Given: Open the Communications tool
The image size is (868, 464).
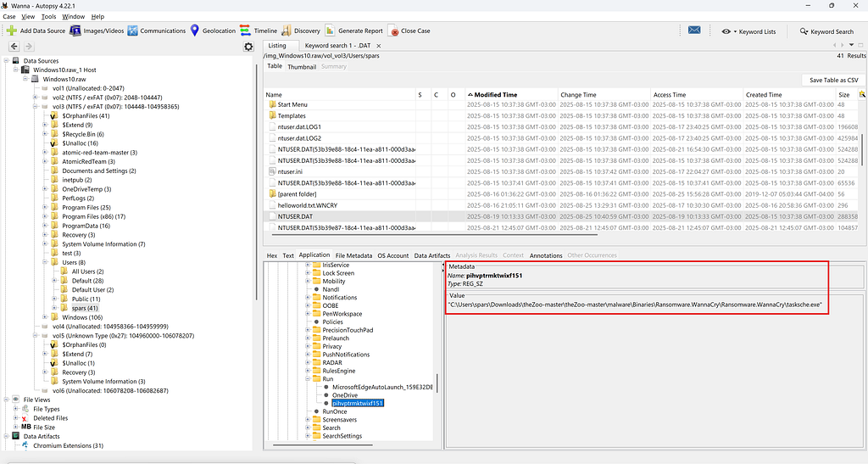Looking at the screenshot, I should tap(157, 31).
